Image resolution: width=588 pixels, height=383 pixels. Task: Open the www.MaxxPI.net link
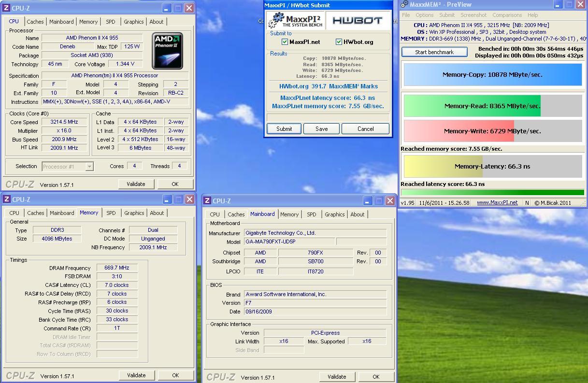click(497, 203)
